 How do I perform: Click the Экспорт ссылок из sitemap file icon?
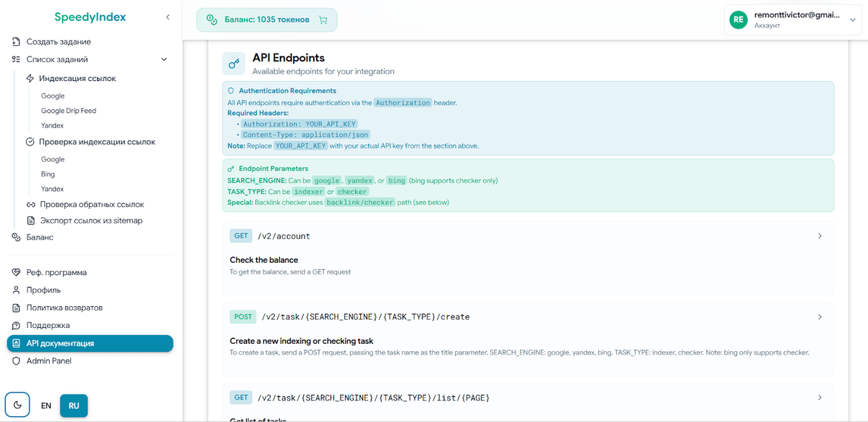tap(30, 221)
